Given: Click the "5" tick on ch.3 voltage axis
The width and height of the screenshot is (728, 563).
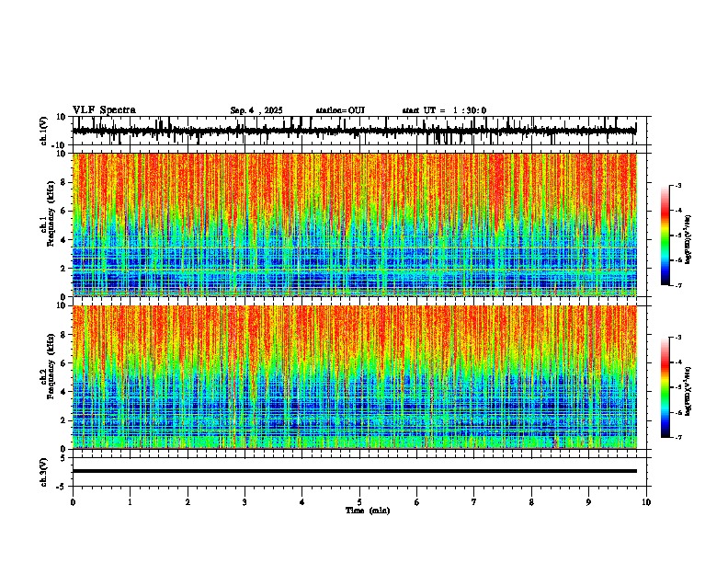Looking at the screenshot, I should pyautogui.click(x=64, y=458).
